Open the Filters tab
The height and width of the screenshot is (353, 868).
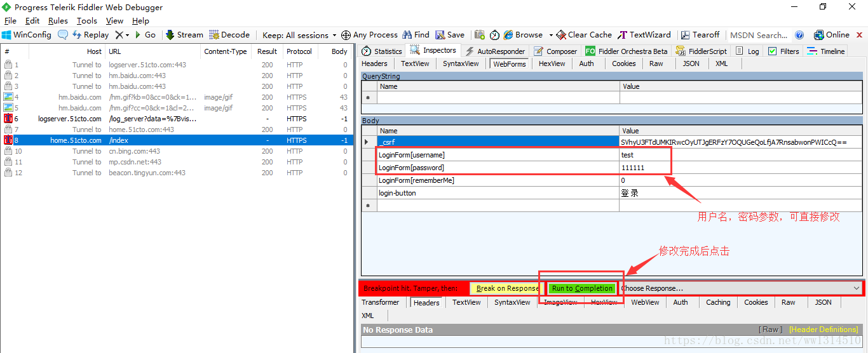click(783, 51)
